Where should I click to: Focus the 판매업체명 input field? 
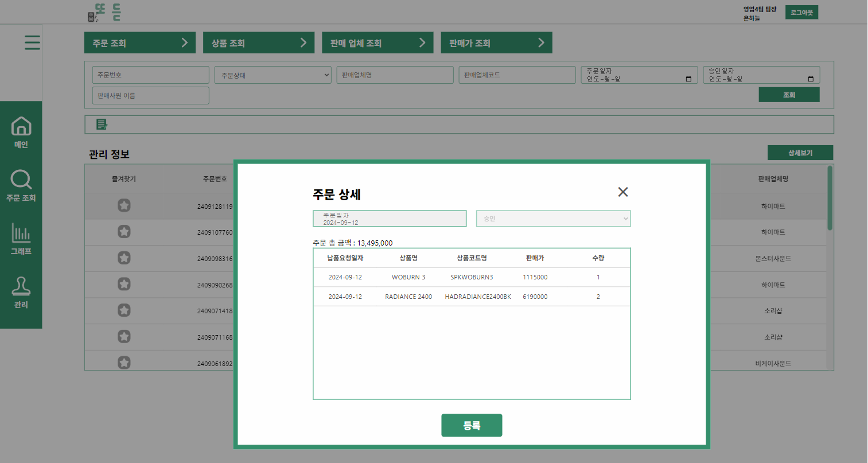coord(395,75)
